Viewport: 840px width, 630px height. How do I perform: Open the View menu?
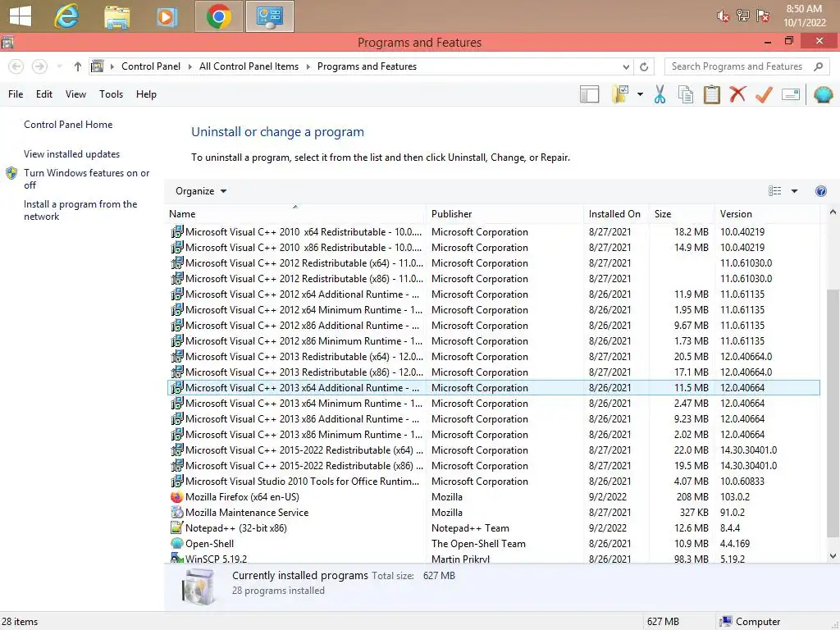point(75,94)
